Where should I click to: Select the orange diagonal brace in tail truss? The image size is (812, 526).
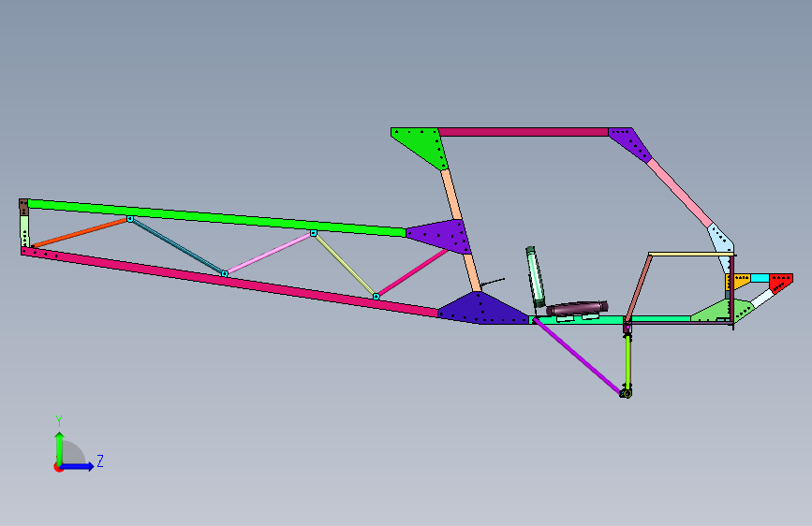click(81, 232)
